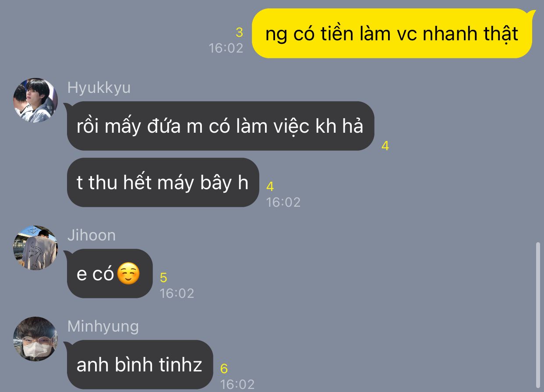Select message 't thu hết máy bây h'
Screen dimensions: 544x392
(x=163, y=182)
